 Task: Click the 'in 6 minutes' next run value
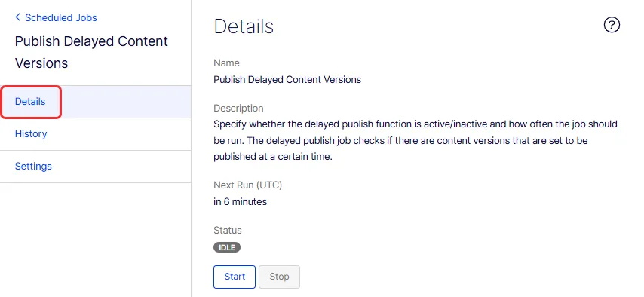click(241, 202)
